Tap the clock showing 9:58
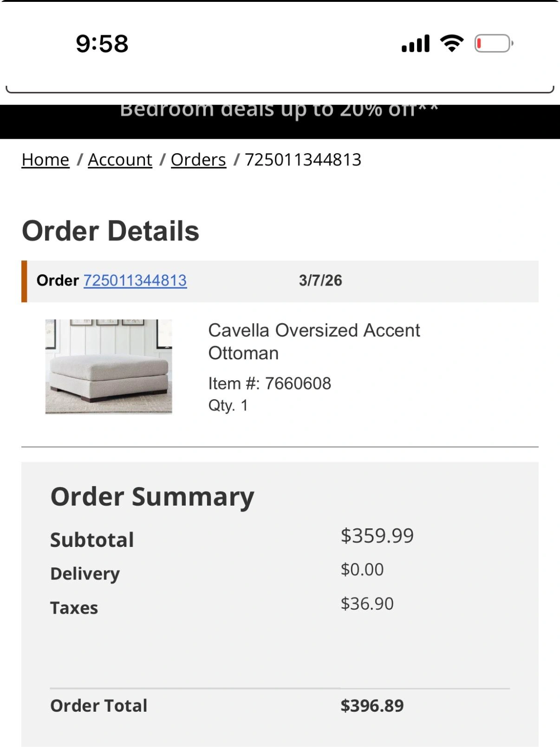560x747 pixels. (x=102, y=44)
